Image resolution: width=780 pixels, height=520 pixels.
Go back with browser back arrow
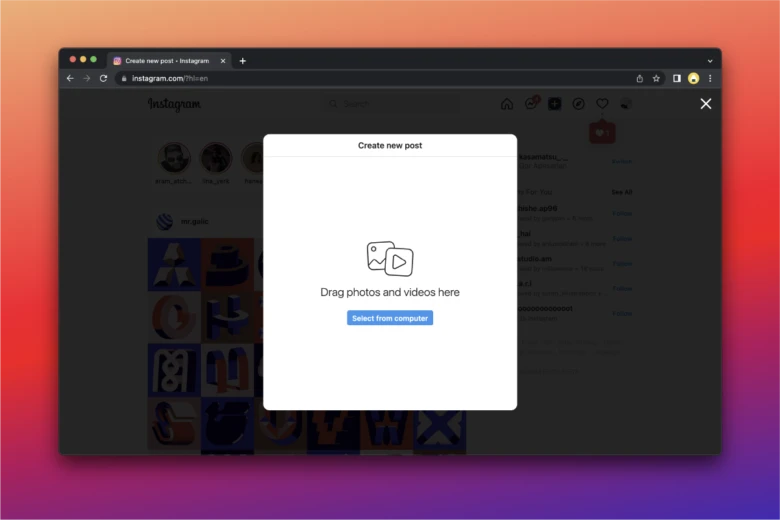70,79
